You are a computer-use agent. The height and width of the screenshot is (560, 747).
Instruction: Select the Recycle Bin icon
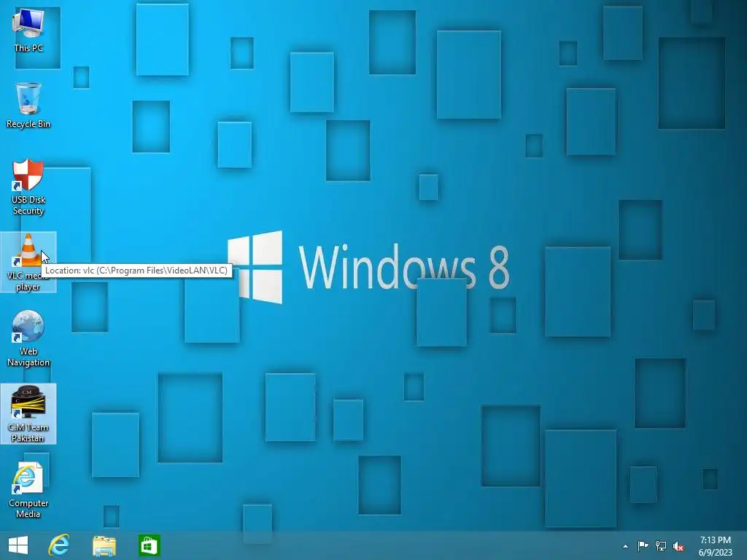click(x=28, y=98)
